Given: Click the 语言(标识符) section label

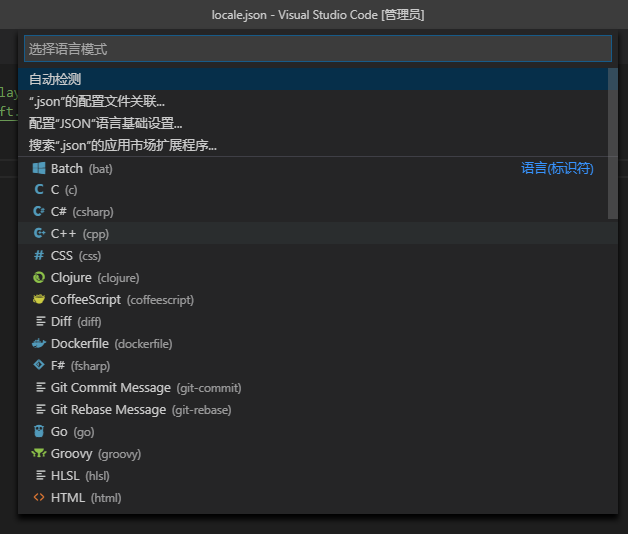Looking at the screenshot, I should click(557, 168).
